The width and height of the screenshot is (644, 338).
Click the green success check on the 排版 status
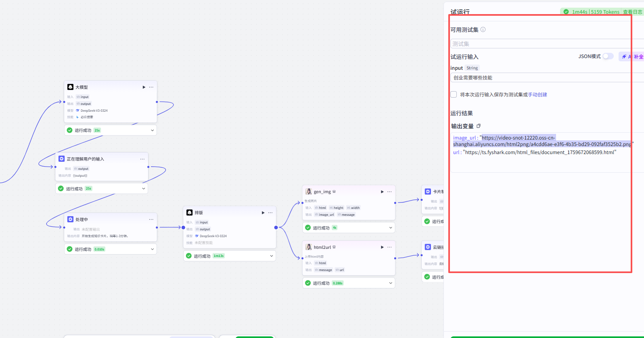189,256
